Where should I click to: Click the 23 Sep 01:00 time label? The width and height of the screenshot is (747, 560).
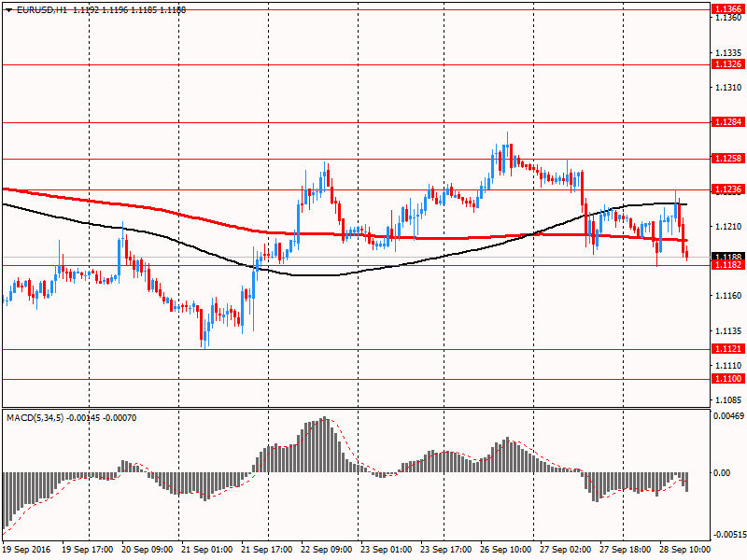(x=387, y=550)
